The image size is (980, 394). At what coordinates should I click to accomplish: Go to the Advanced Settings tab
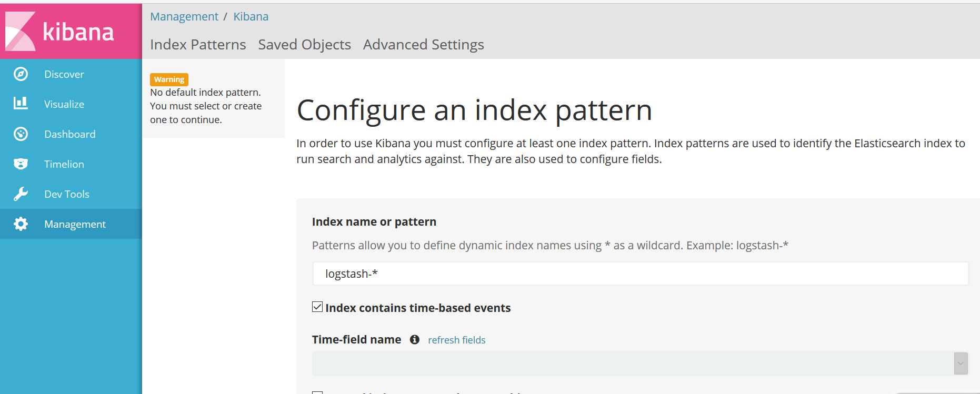[423, 45]
